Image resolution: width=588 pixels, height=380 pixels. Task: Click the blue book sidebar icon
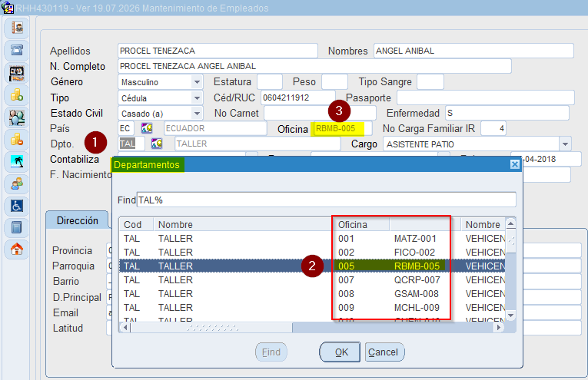tap(16, 227)
